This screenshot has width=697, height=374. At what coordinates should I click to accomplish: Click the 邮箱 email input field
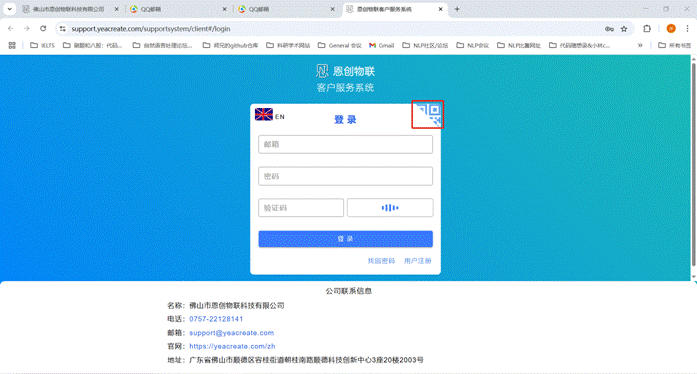point(345,145)
